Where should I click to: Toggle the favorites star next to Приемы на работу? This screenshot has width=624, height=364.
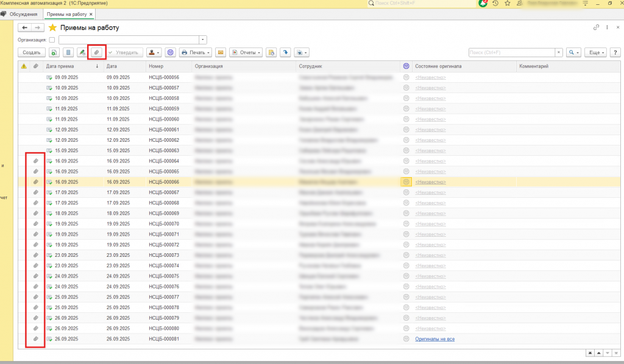[x=52, y=28]
